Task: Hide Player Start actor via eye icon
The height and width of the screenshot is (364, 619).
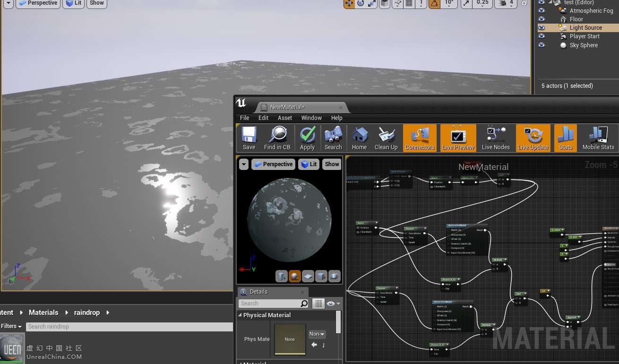Action: point(542,36)
